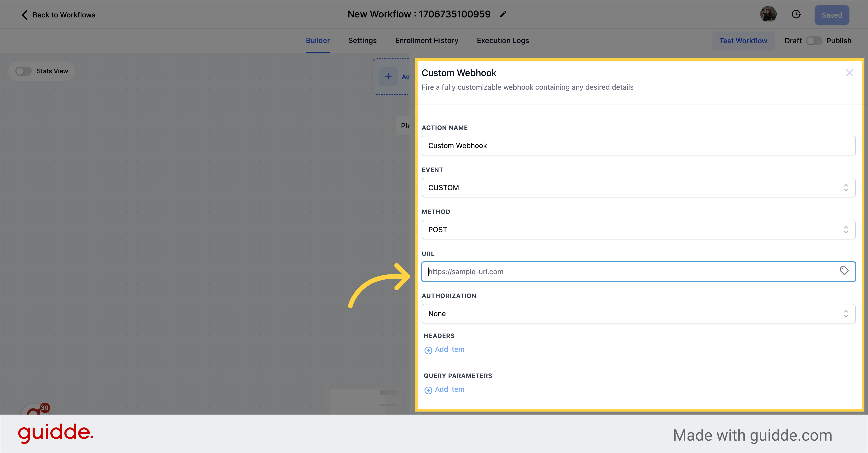The height and width of the screenshot is (453, 868).
Task: Click the close X icon on Custom Webhook panel
Action: click(850, 73)
